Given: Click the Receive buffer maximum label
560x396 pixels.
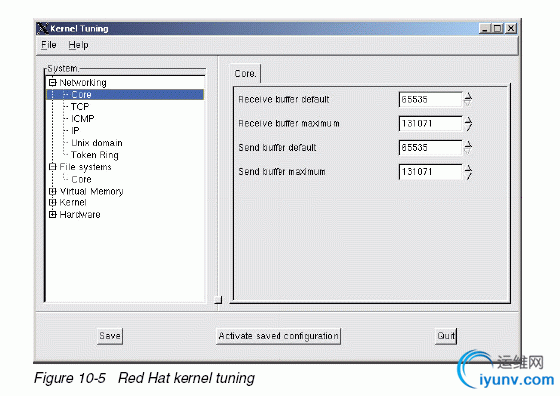Looking at the screenshot, I should pos(289,124).
